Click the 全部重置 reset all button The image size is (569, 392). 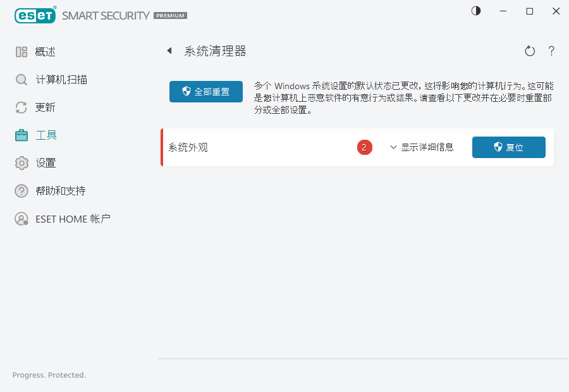pyautogui.click(x=205, y=91)
